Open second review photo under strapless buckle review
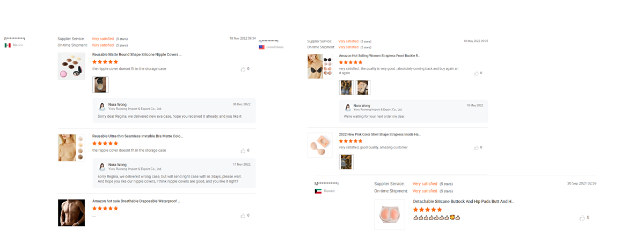The width and height of the screenshot is (644, 242). [x=363, y=87]
